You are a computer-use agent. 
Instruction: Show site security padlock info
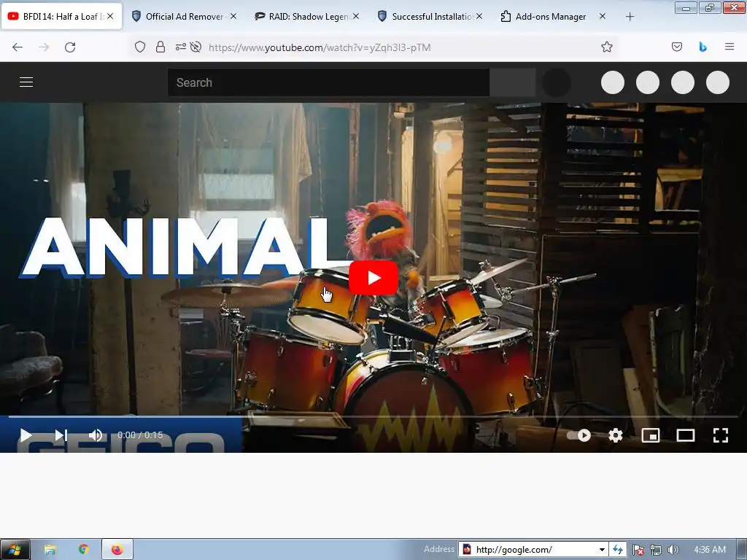click(160, 47)
